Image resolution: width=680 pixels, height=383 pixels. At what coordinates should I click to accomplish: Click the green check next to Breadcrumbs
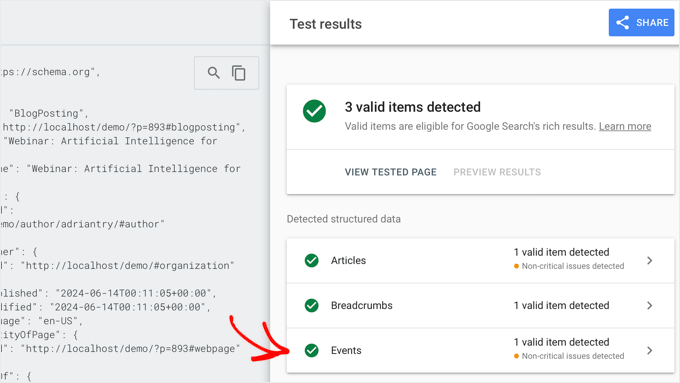point(311,305)
